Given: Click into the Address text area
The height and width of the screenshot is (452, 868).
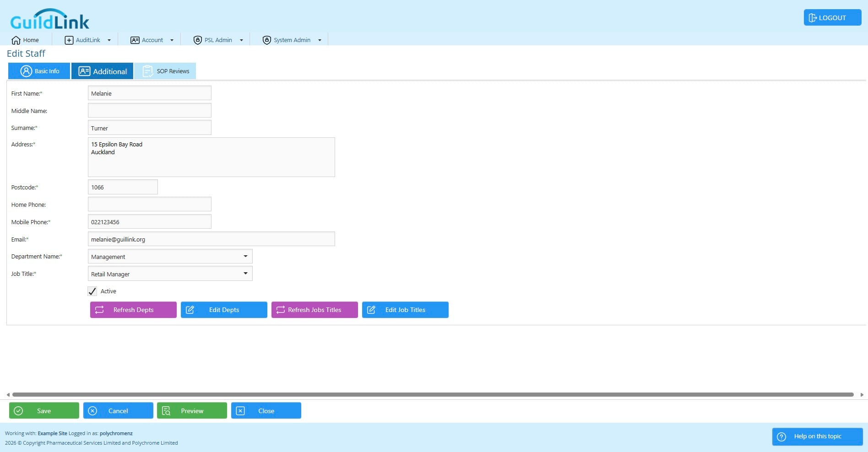Looking at the screenshot, I should coord(212,157).
